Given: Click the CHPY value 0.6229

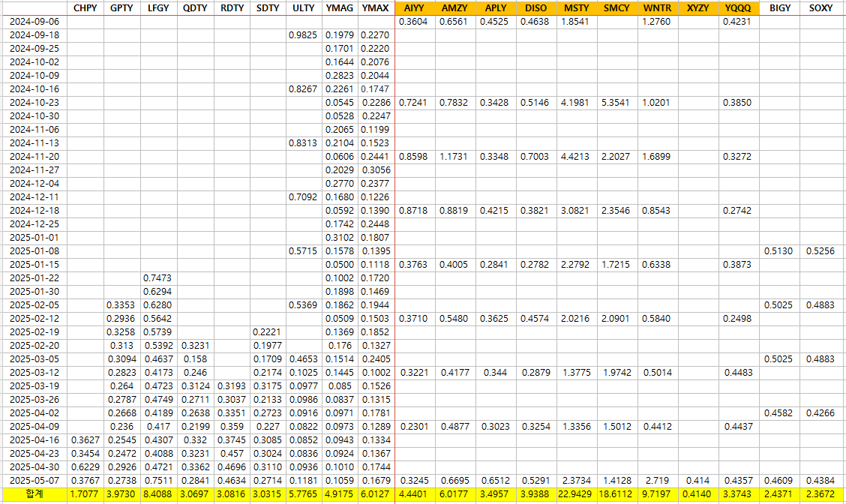Looking at the screenshot, I should (85, 466).
